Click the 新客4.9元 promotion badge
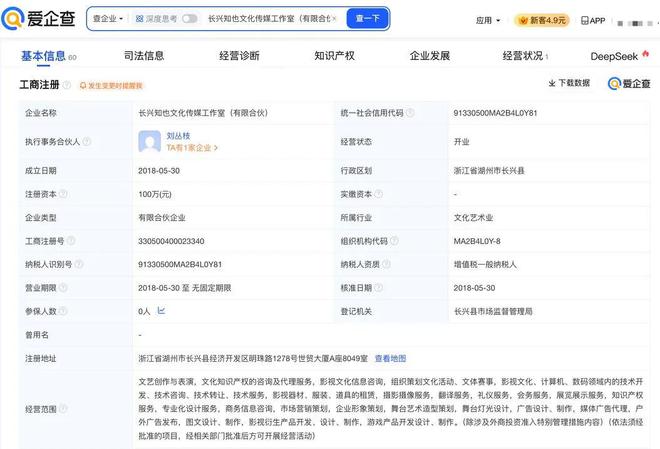Viewport: 660px width, 449px height. point(542,20)
